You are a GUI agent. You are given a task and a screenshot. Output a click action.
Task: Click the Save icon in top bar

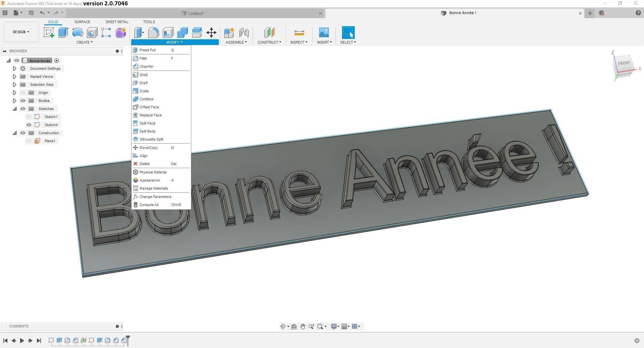(x=31, y=13)
